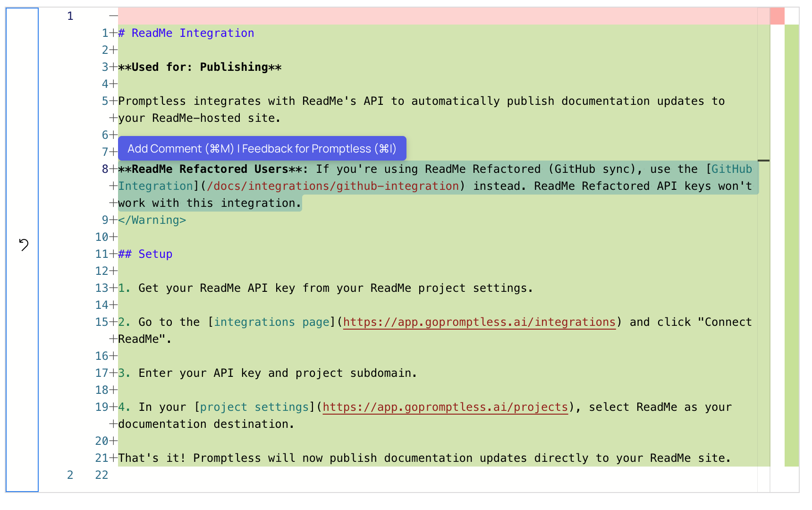812x510 pixels.
Task: Click the "Used for: Publishing" bold text
Action: (x=200, y=67)
